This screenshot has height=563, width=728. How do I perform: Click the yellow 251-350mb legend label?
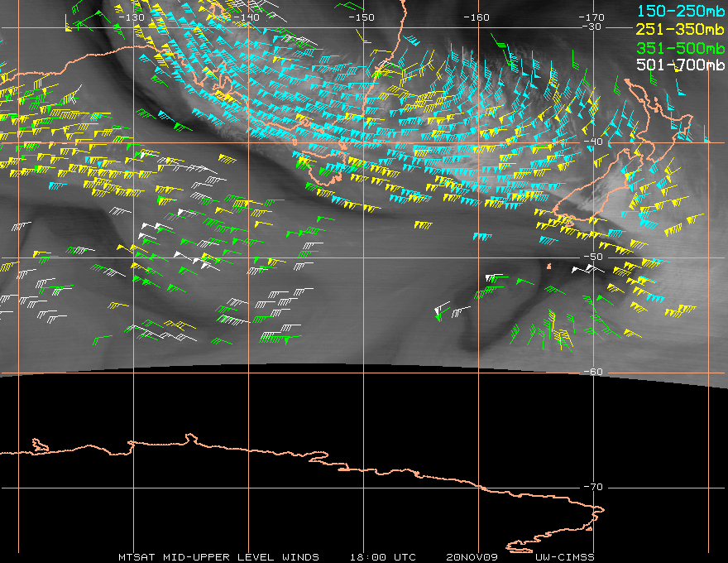[x=681, y=29]
